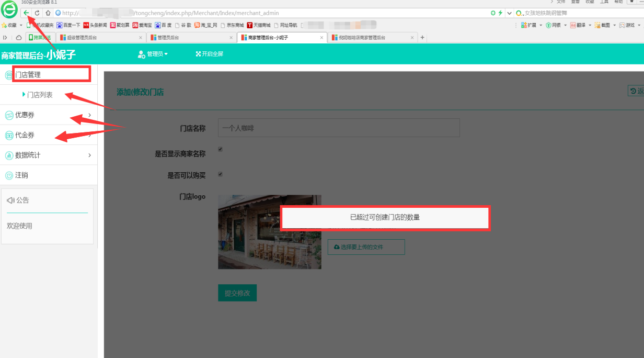Open the 谷歌 bookmark
This screenshot has height=358, width=644.
click(183, 25)
